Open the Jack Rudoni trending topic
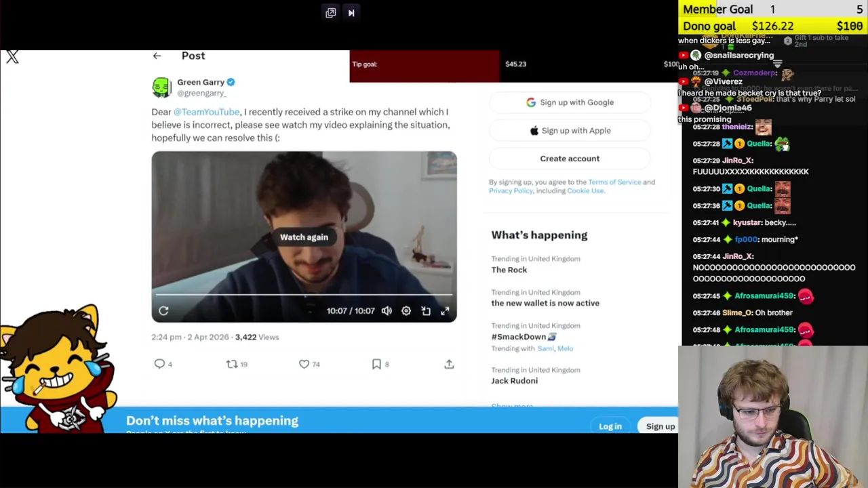 pos(515,381)
